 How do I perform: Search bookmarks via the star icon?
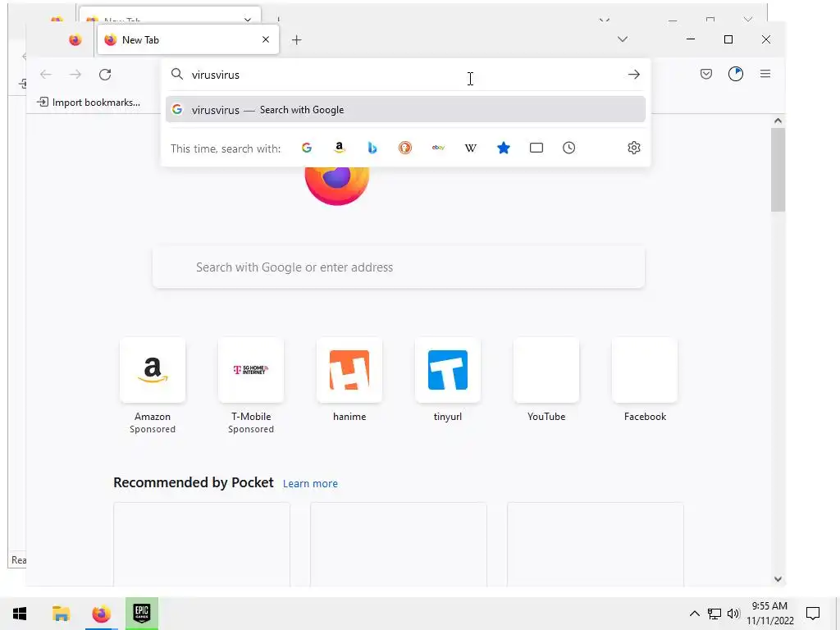[504, 148]
